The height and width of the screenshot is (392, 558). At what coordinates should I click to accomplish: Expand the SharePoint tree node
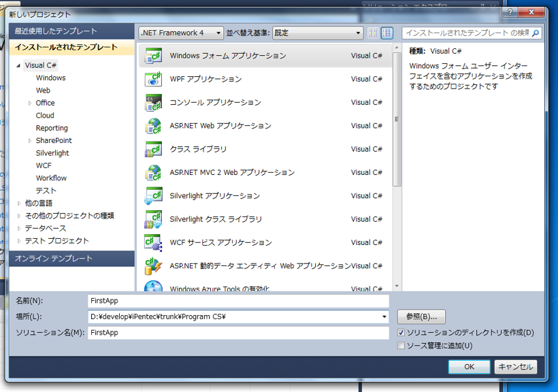[30, 141]
